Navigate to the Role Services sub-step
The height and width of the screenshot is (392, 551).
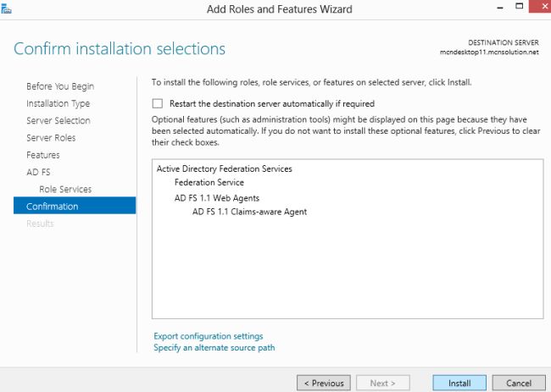click(65, 189)
